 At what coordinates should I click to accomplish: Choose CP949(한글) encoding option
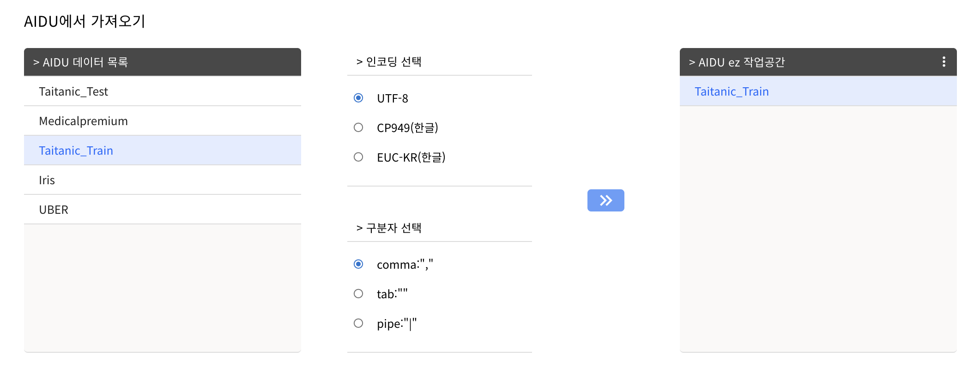[x=358, y=127]
